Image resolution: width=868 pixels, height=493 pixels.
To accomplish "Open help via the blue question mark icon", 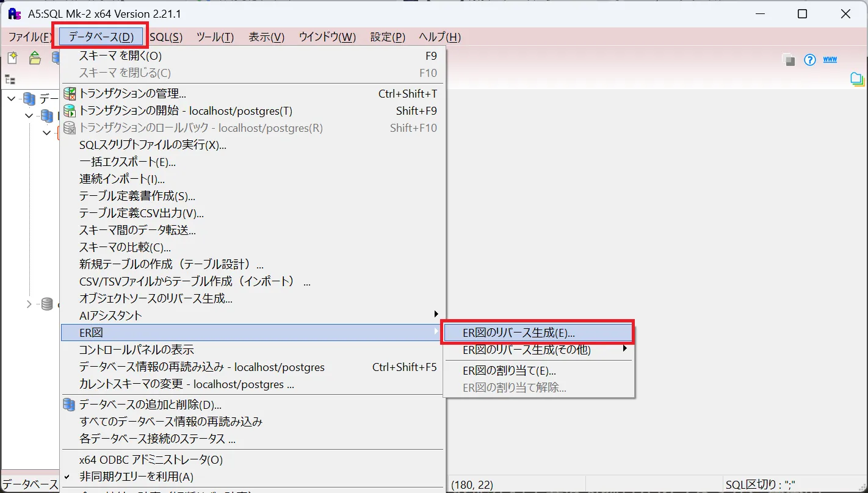I will tap(809, 60).
